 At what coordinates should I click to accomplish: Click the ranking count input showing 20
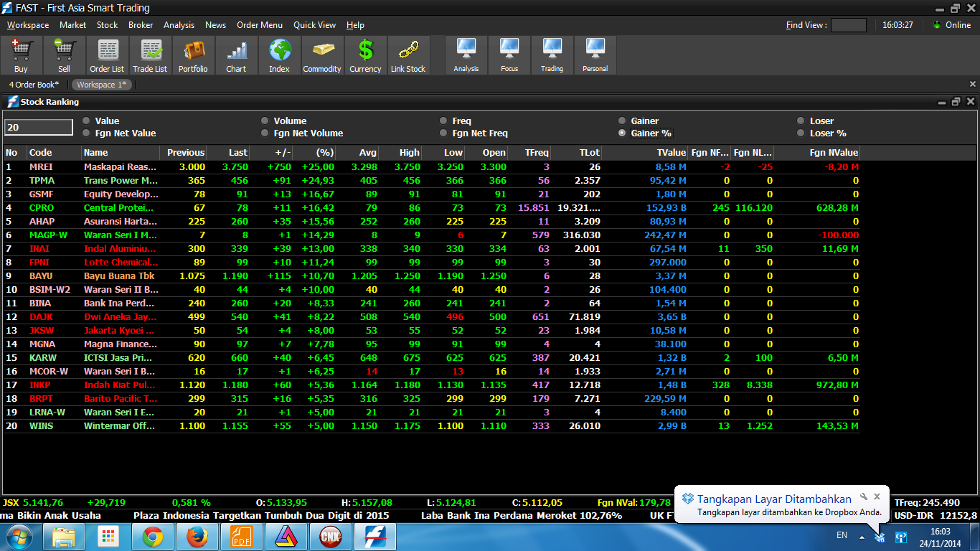39,127
